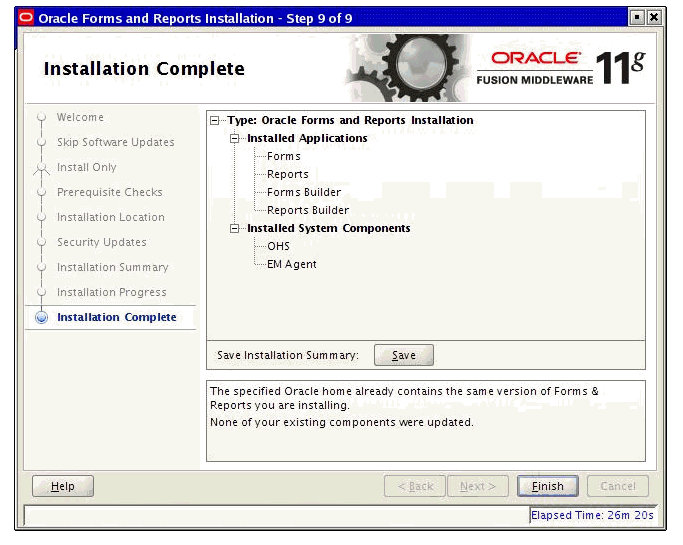Close the installer window
The width and height of the screenshot is (683, 545).
pos(654,17)
